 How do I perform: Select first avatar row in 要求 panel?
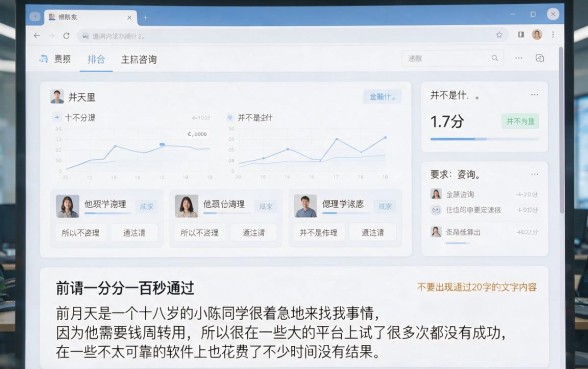(484, 194)
